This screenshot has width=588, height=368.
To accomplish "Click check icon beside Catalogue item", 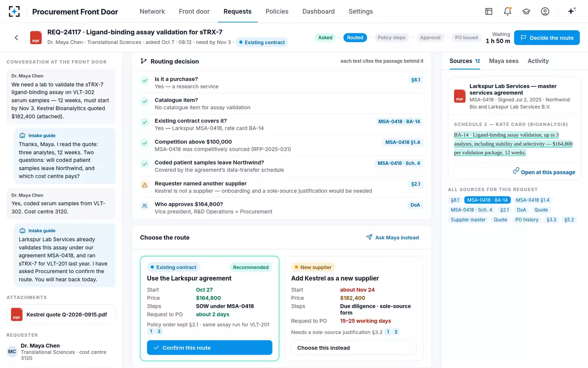I will [x=145, y=101].
